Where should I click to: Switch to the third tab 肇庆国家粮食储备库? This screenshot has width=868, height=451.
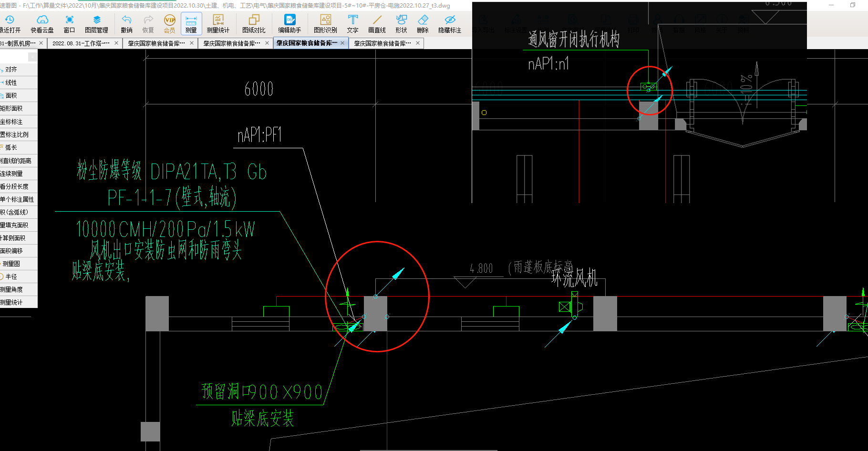(156, 43)
